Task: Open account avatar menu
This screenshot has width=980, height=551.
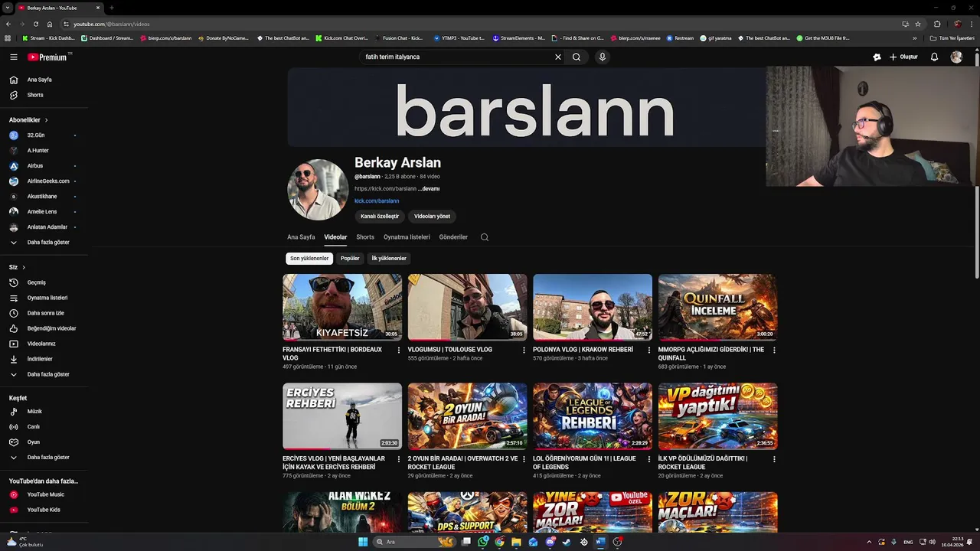Action: pos(956,57)
